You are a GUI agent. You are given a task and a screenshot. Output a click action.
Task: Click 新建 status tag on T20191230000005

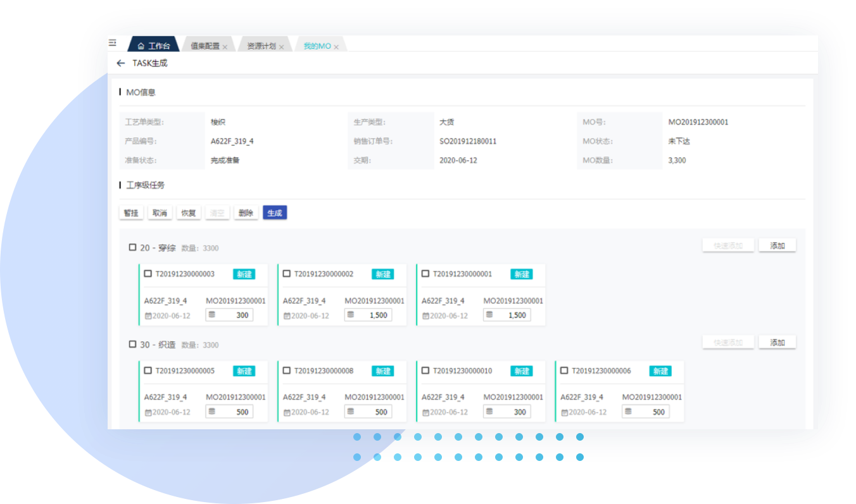coord(244,371)
